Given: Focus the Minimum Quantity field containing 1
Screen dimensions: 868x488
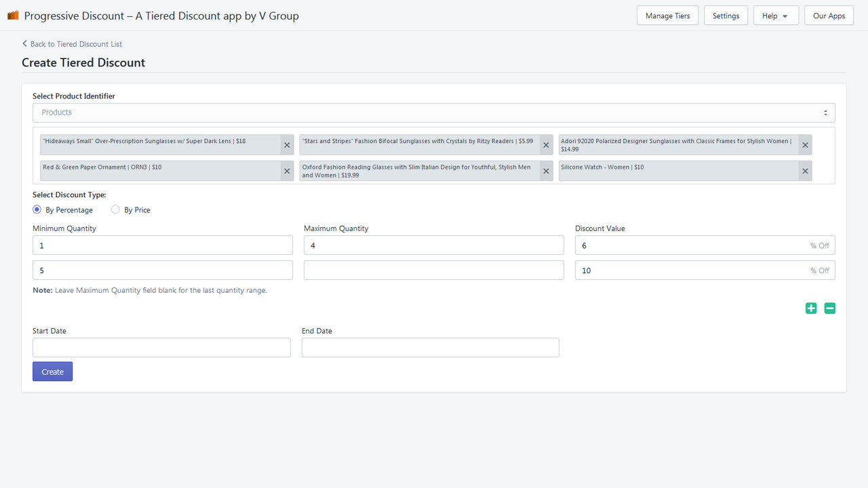Looking at the screenshot, I should (163, 245).
